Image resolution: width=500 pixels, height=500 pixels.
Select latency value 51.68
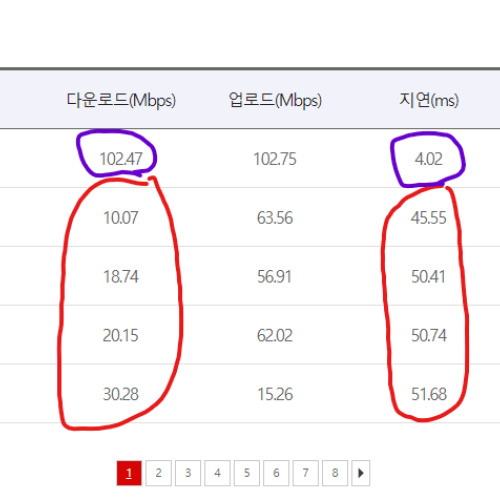[x=429, y=394]
